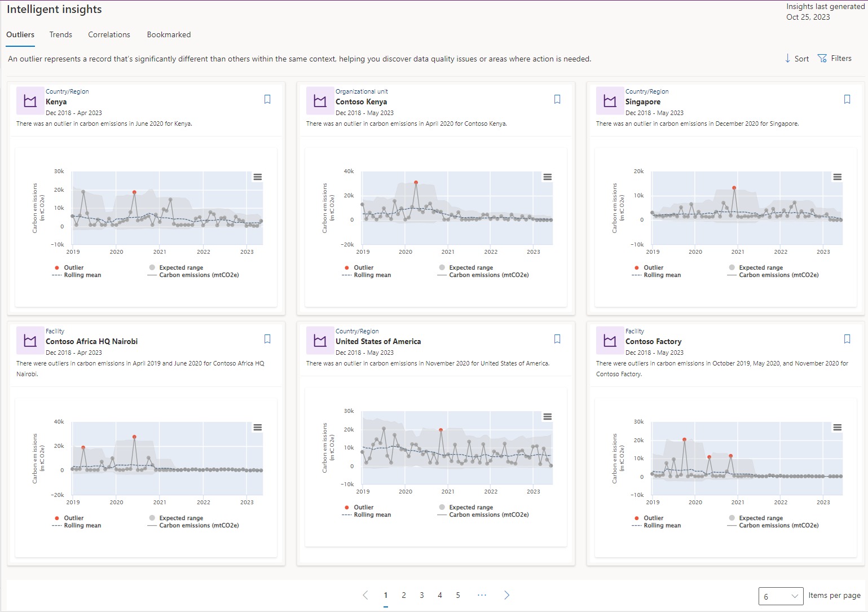868x612 pixels.
Task: Open the chart menu on the United States chart
Action: [547, 416]
